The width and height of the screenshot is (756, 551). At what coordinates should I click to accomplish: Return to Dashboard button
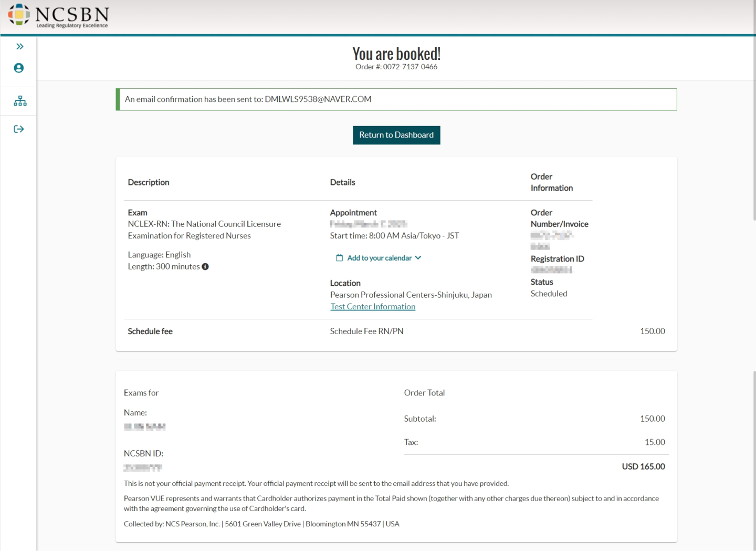tap(396, 135)
